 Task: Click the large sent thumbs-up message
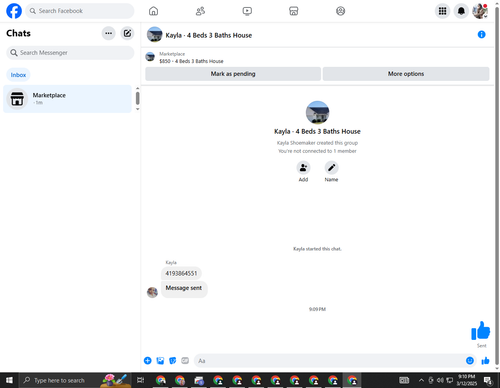click(480, 331)
